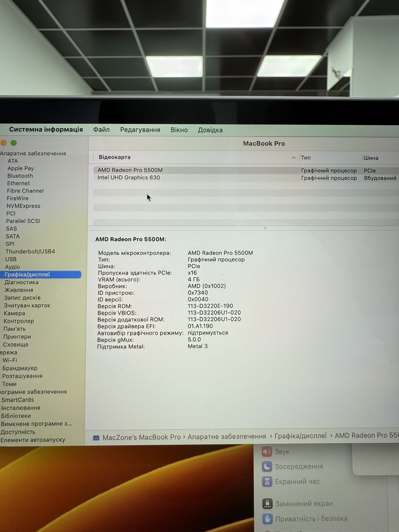The height and width of the screenshot is (532, 399).
Task: Select Живлення in the sidebar
Action: coord(19,290)
